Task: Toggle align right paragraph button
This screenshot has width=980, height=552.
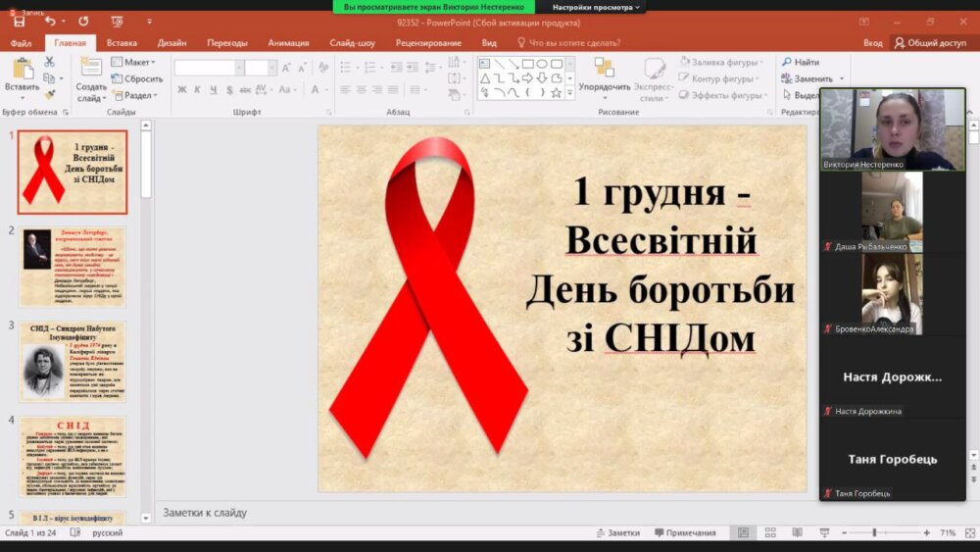Action: point(377,90)
